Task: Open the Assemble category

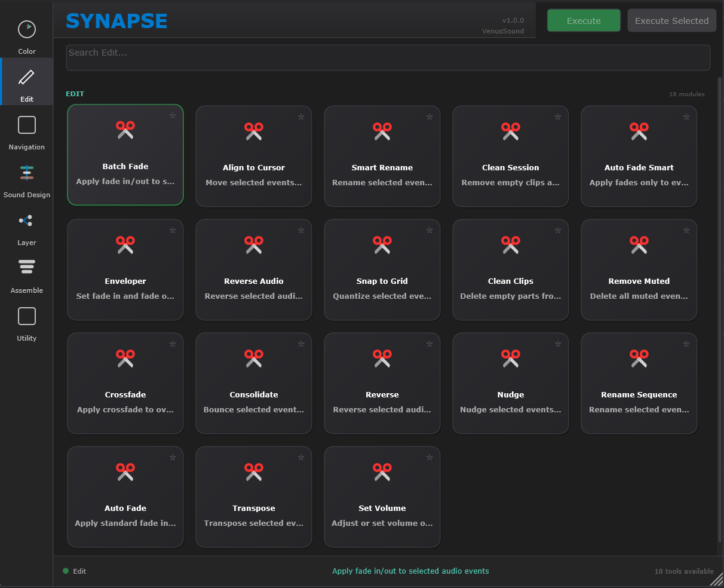Action: coord(27,273)
